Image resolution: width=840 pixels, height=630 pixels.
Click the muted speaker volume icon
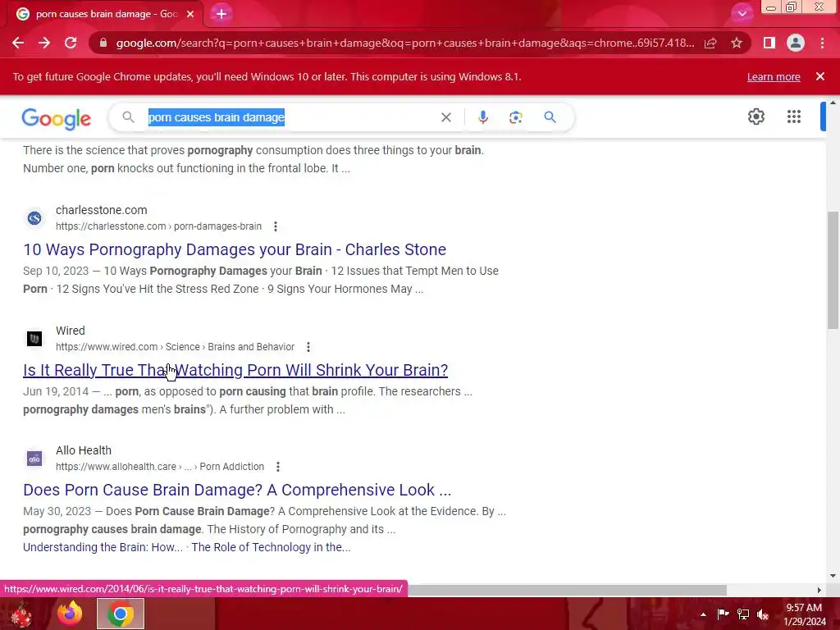point(763,614)
